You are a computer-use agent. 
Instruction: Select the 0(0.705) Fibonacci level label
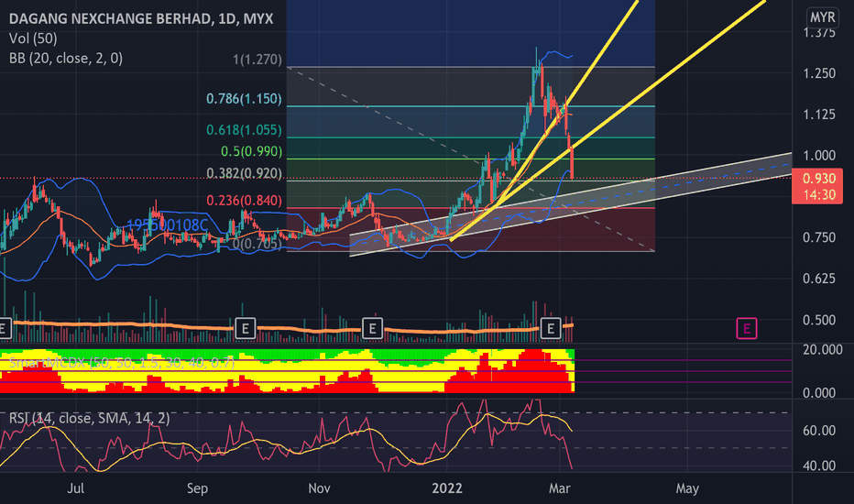257,244
